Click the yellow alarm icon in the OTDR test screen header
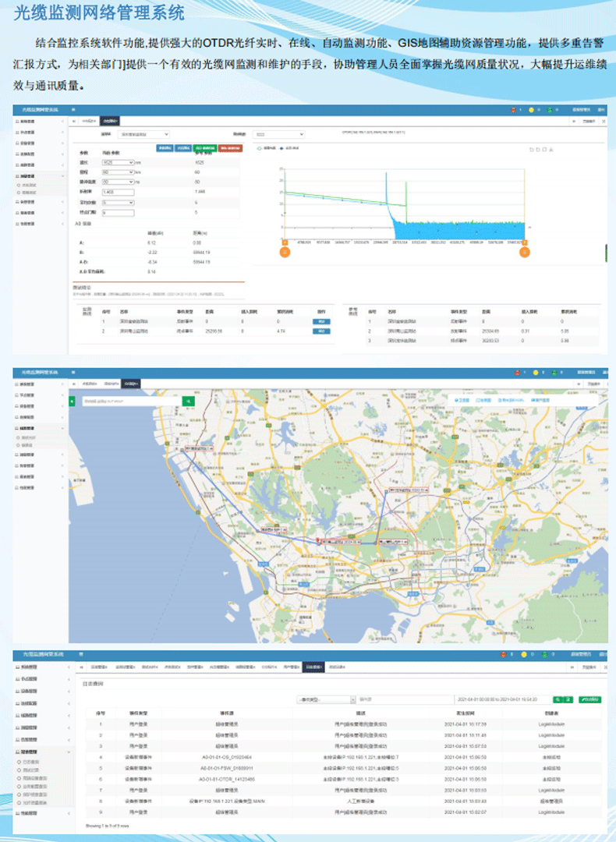Viewport: 616px width, 842px height. [x=531, y=110]
